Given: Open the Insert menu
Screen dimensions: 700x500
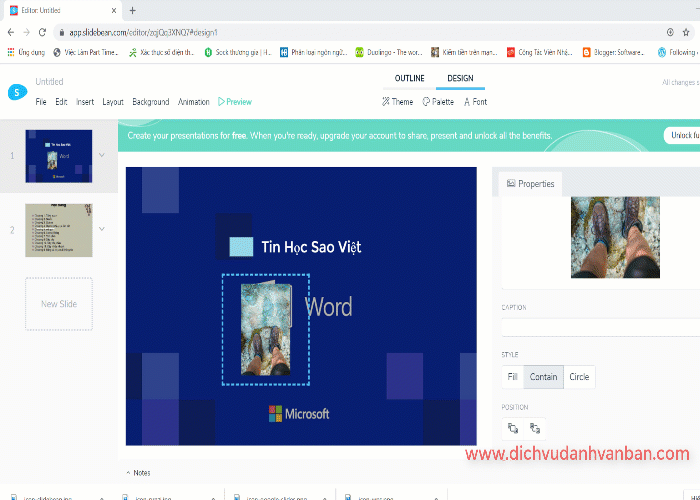Looking at the screenshot, I should [x=85, y=102].
